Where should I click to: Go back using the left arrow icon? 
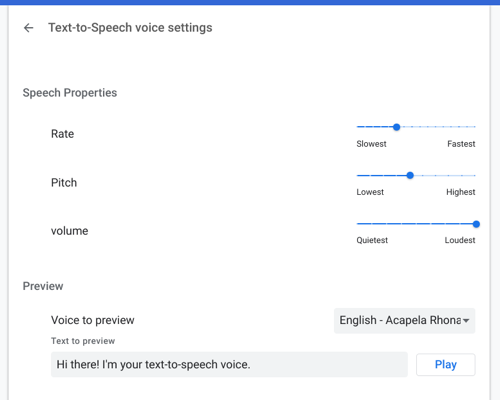pos(29,28)
